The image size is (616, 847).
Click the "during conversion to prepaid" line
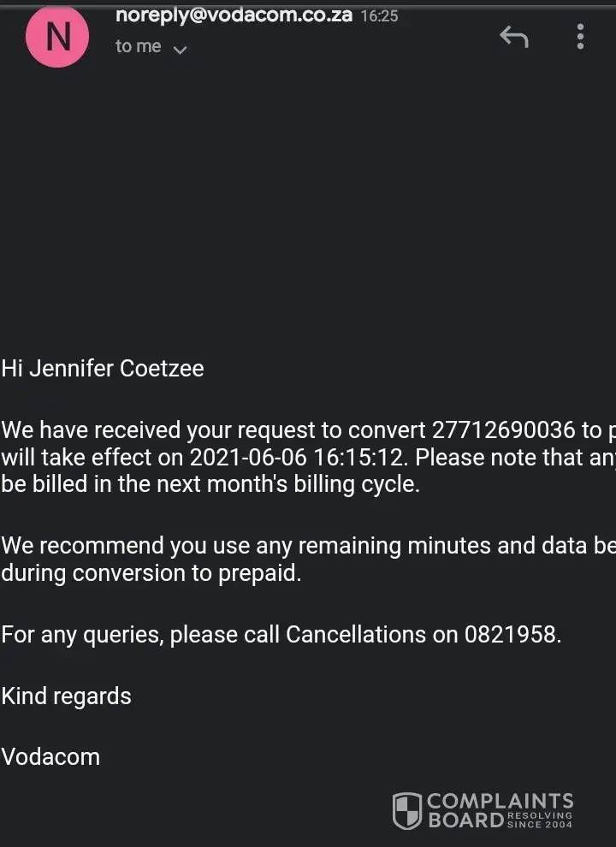point(151,572)
